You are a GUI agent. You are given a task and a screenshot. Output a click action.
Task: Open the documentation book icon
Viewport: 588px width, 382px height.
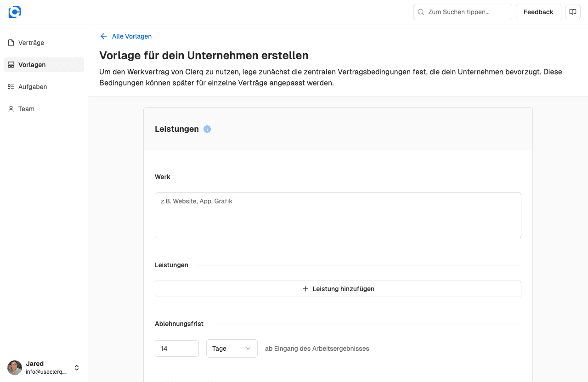pyautogui.click(x=572, y=12)
